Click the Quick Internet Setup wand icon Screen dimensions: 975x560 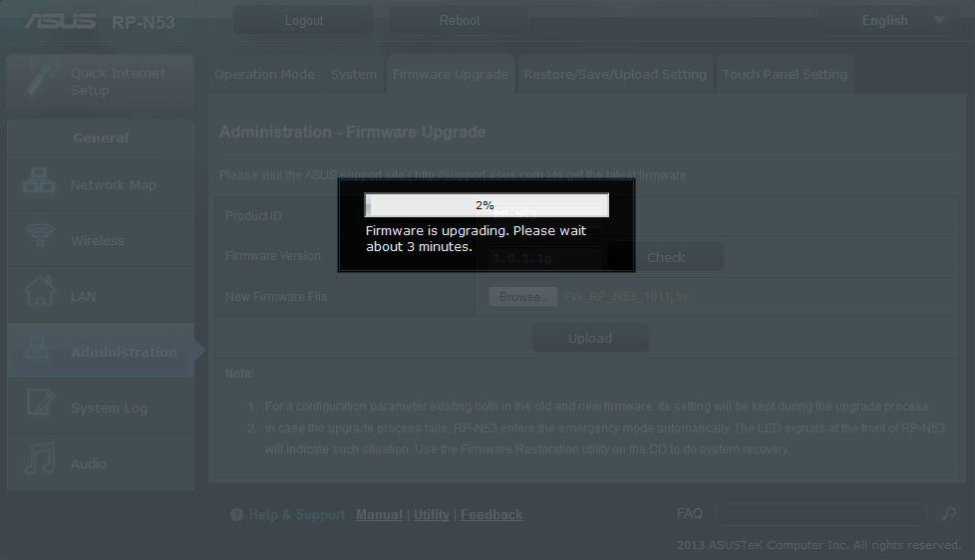click(x=40, y=81)
